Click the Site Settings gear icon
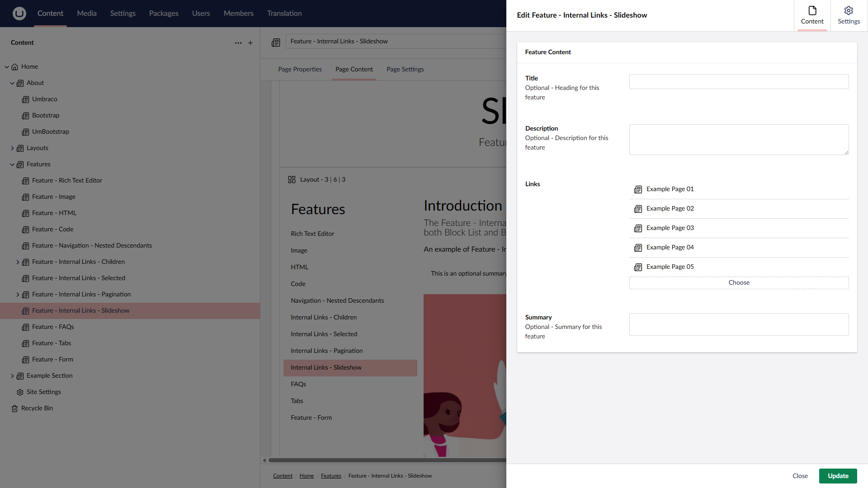This screenshot has height=488, width=868. tap(20, 392)
